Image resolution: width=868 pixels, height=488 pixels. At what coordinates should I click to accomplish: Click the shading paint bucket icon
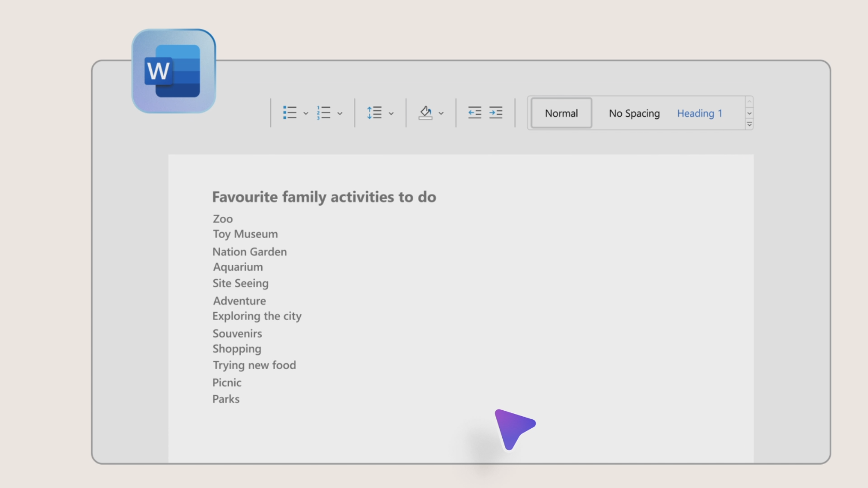[425, 113]
